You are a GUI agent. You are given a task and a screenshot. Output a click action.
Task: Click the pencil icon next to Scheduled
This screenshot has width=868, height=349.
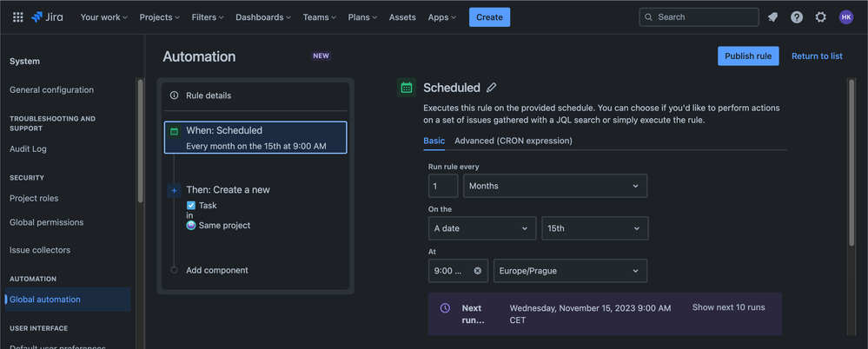point(491,88)
